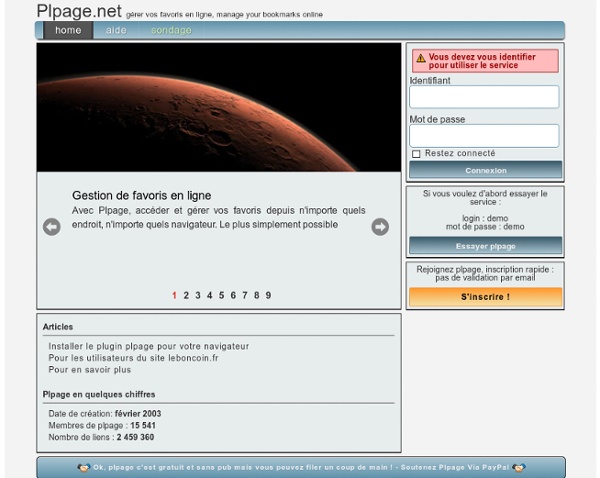Open the aide tab
Screen dimensions: 600x478
116,30
